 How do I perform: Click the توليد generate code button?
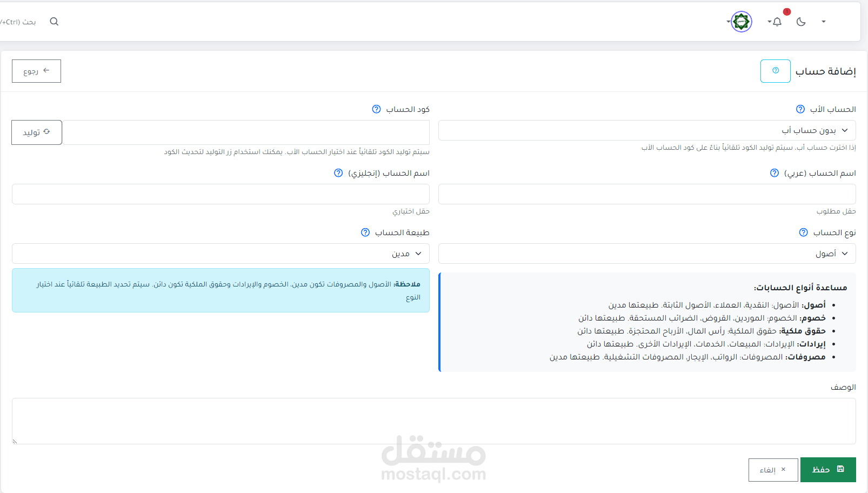37,132
